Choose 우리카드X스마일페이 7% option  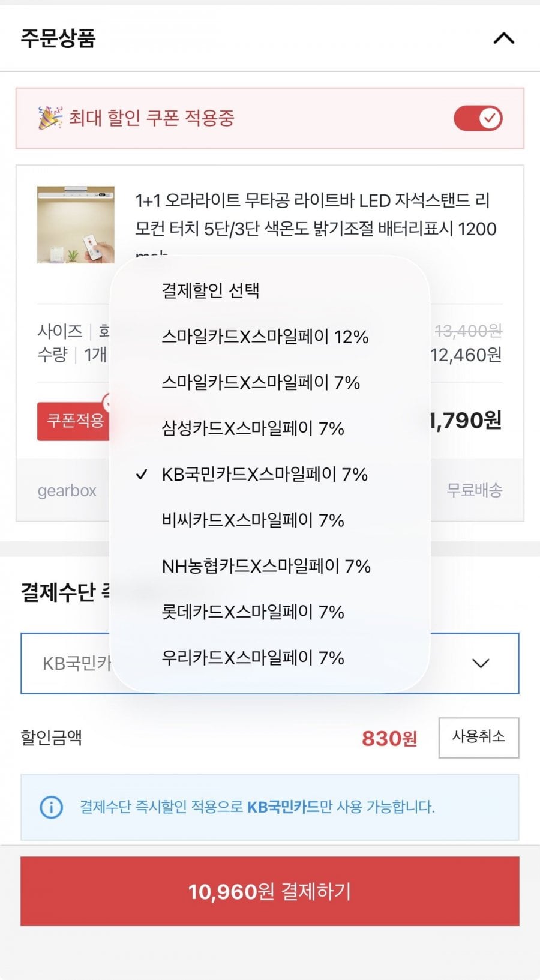tap(253, 658)
